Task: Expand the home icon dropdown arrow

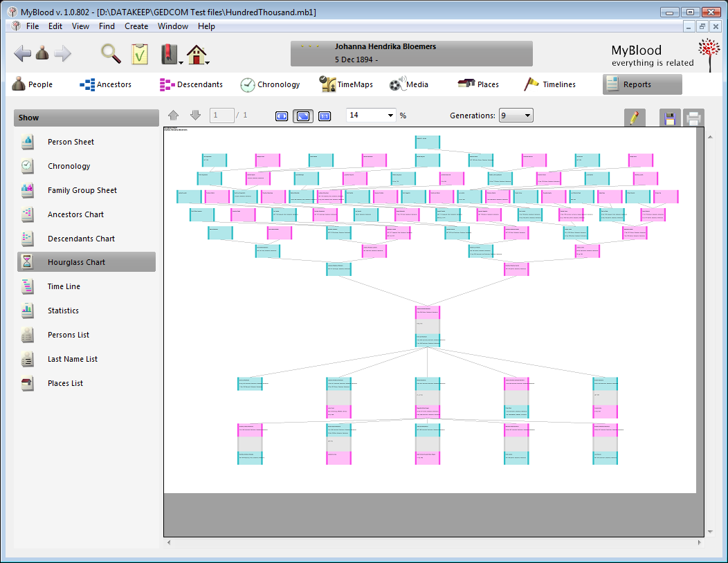Action: click(x=208, y=62)
